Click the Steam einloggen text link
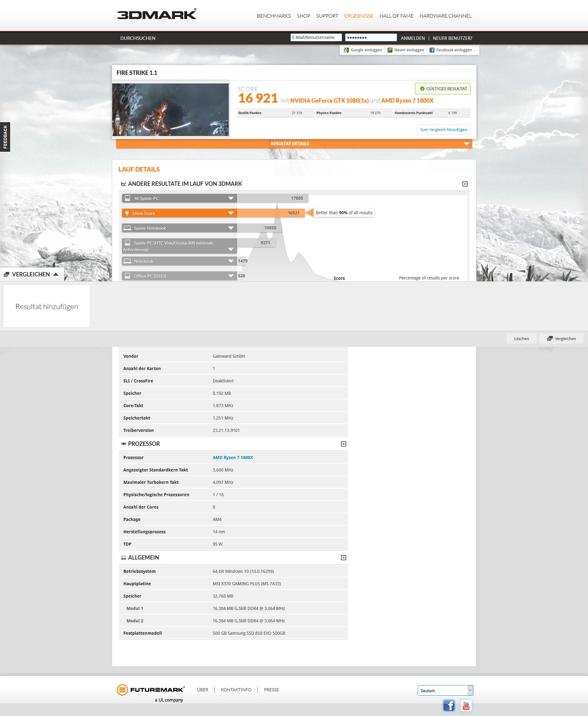The image size is (588, 716). (x=409, y=50)
